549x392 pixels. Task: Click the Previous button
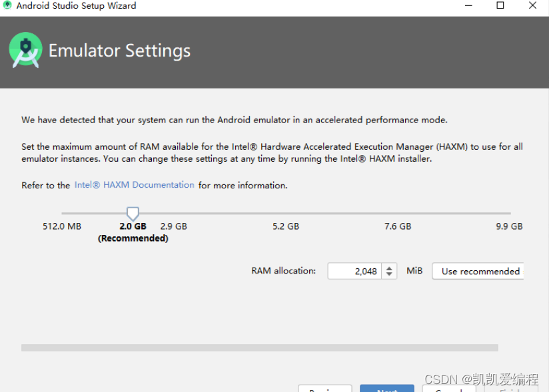click(x=325, y=389)
